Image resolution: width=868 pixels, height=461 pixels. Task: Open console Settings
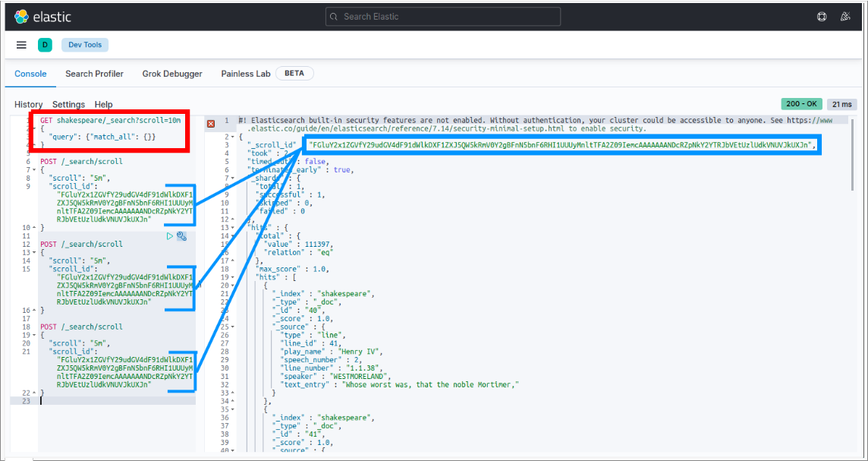(x=68, y=104)
